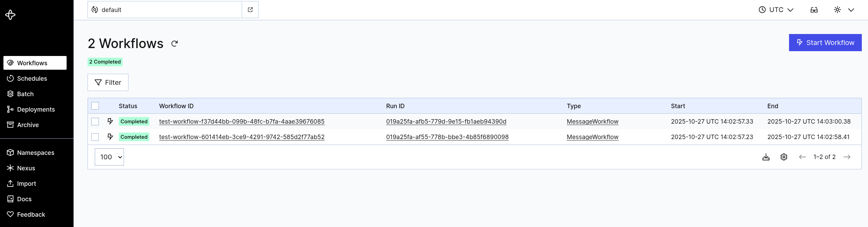Open Archive from the sidebar
868x227 pixels.
click(x=28, y=125)
